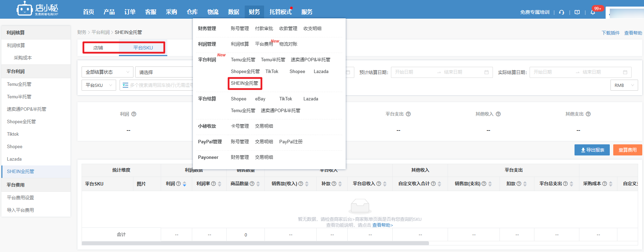Sort the 利润 column with its arrows
The width and height of the screenshot is (644, 252).
[x=185, y=184]
